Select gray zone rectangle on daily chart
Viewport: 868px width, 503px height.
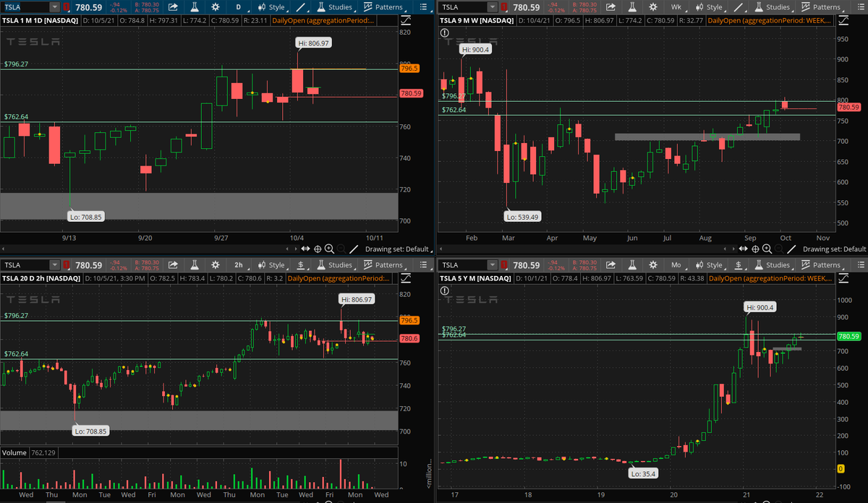click(199, 206)
